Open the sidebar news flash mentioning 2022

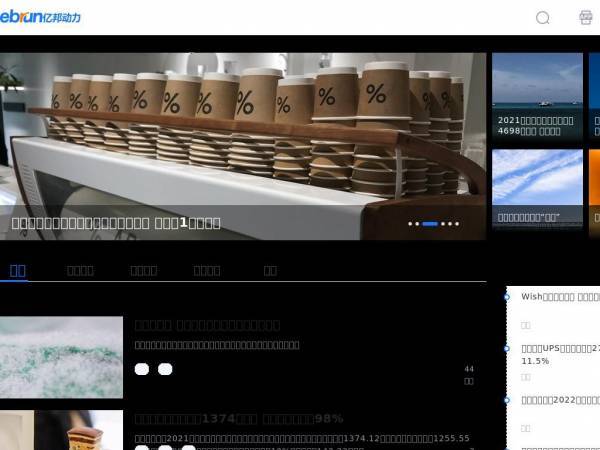560,400
